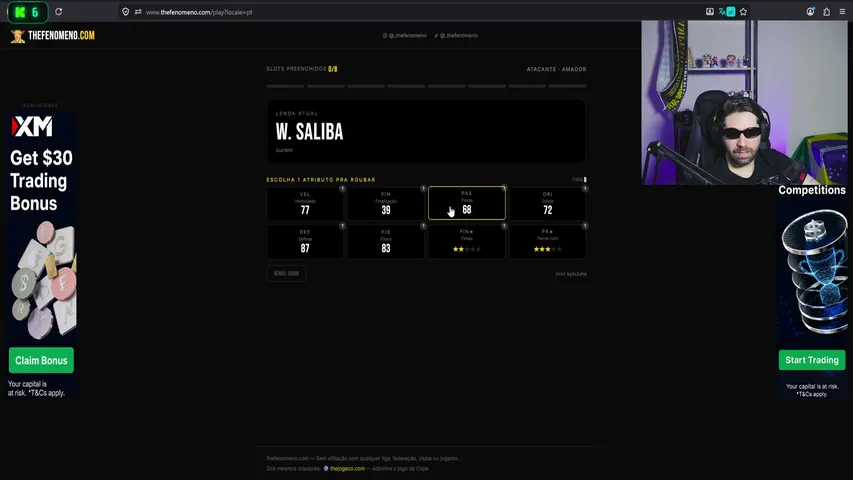Choose the DRI Drible 72 attribute

pyautogui.click(x=548, y=204)
